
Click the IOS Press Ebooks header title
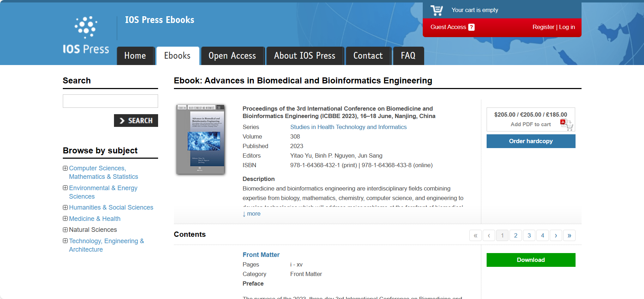pos(160,20)
